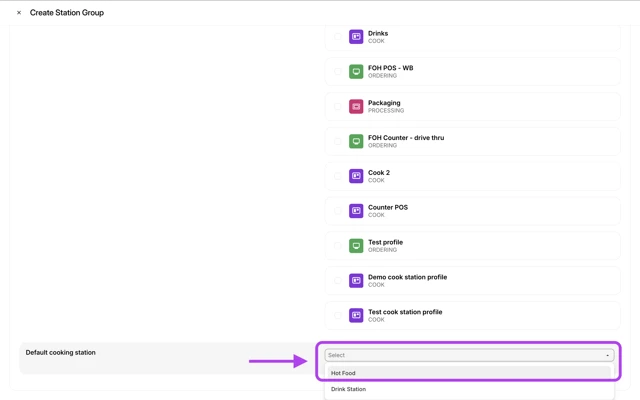The width and height of the screenshot is (640, 400).
Task: Close the Create Station Group dialog
Action: (x=19, y=13)
